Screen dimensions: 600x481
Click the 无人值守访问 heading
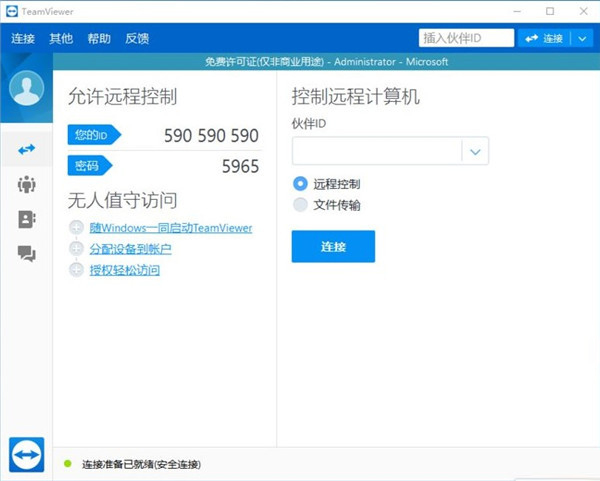[x=122, y=200]
